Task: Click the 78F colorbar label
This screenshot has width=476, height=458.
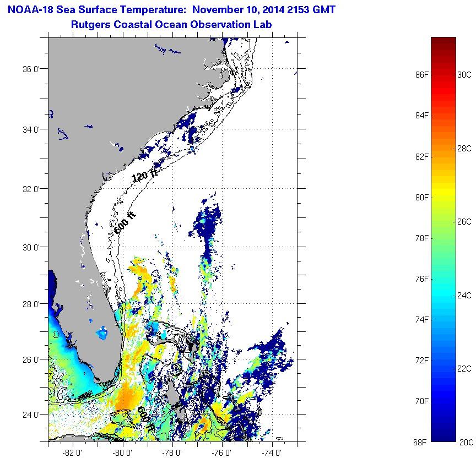Action: [x=422, y=238]
